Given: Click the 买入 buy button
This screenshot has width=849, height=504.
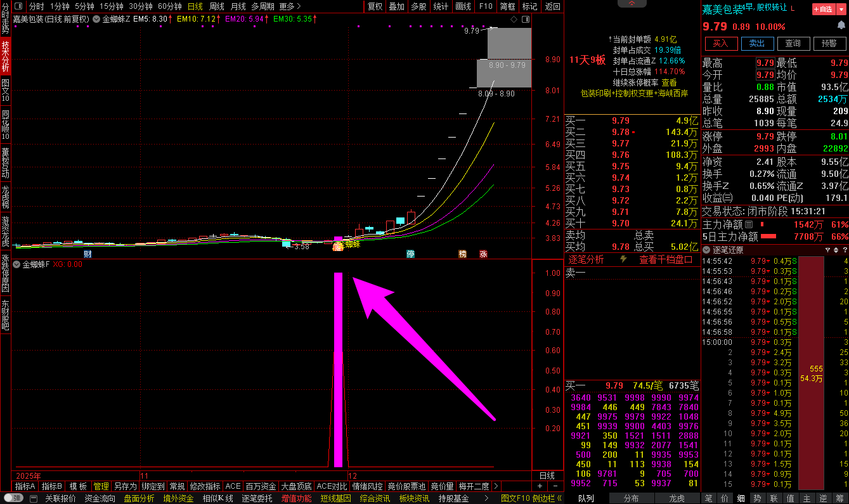Looking at the screenshot, I should [x=721, y=43].
